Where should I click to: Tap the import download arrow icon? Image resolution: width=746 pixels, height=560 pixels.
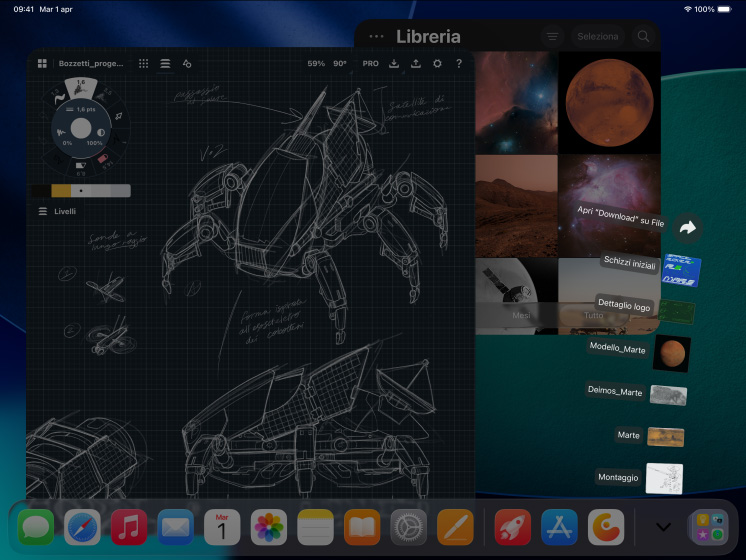click(x=394, y=63)
